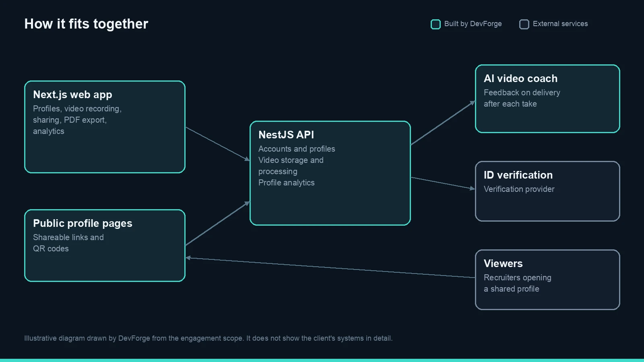This screenshot has height=362, width=644.
Task: Click 'after each take' text
Action: coord(510,104)
